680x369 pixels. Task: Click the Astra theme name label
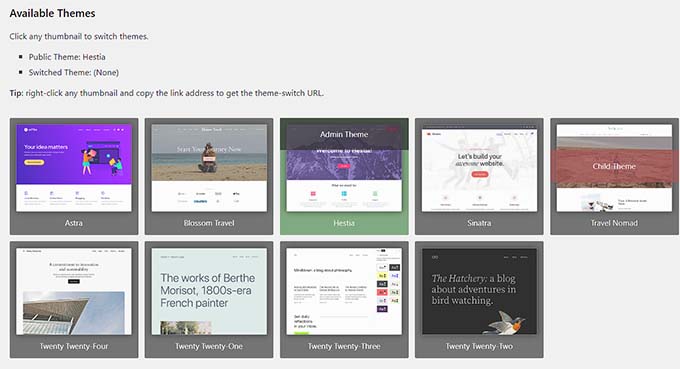74,223
